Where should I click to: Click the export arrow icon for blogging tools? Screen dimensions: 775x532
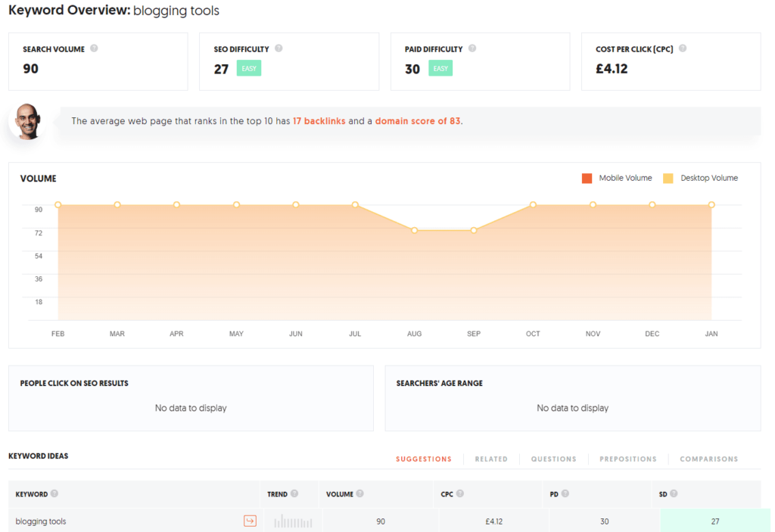249,521
